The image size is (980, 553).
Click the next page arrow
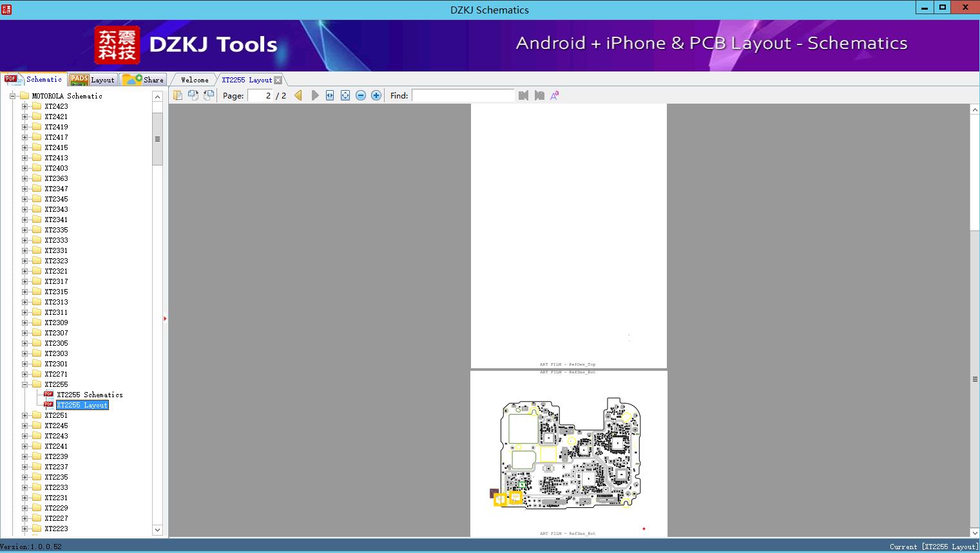point(315,95)
